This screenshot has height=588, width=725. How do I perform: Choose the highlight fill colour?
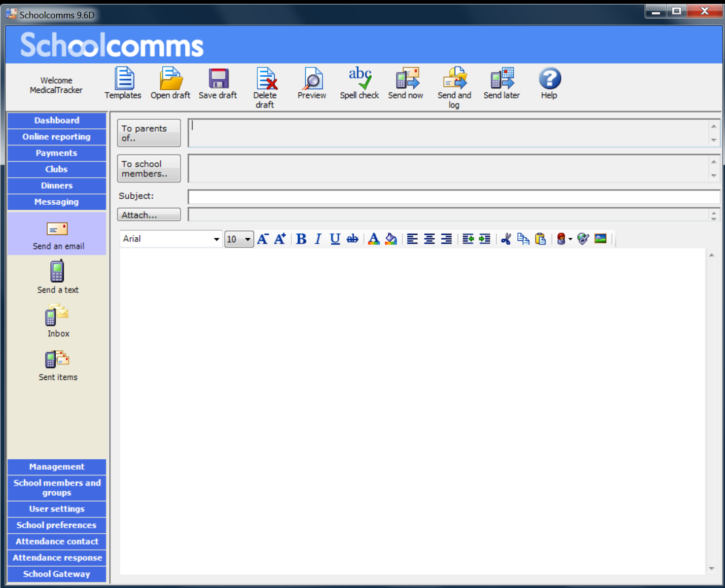click(x=391, y=239)
